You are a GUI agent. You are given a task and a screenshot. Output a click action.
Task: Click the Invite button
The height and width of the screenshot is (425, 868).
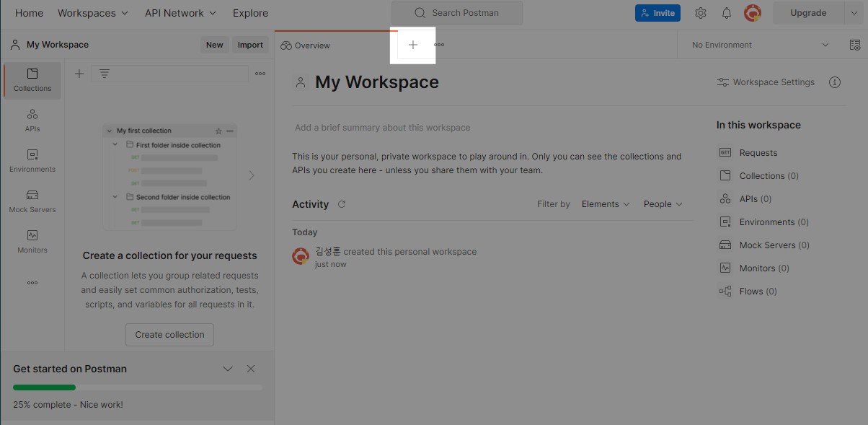tap(657, 13)
